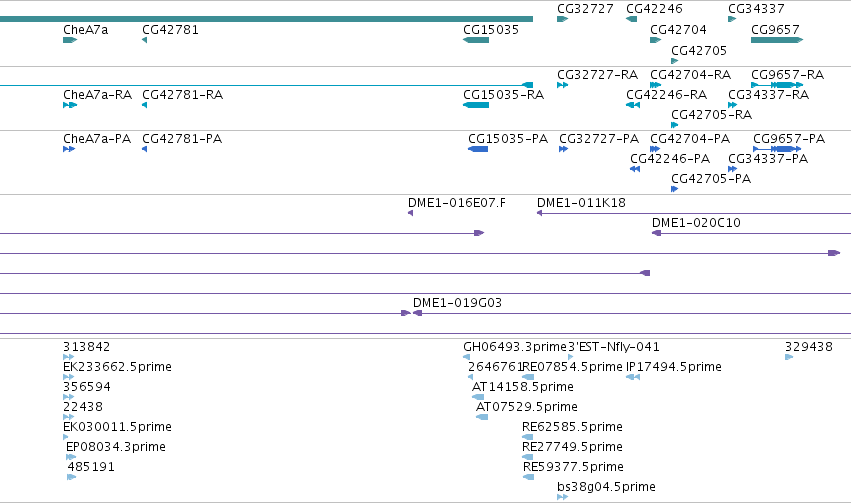The height and width of the screenshot is (503, 851).
Task: Click EST 3'EST-Nfly-041
Action: coord(614,347)
